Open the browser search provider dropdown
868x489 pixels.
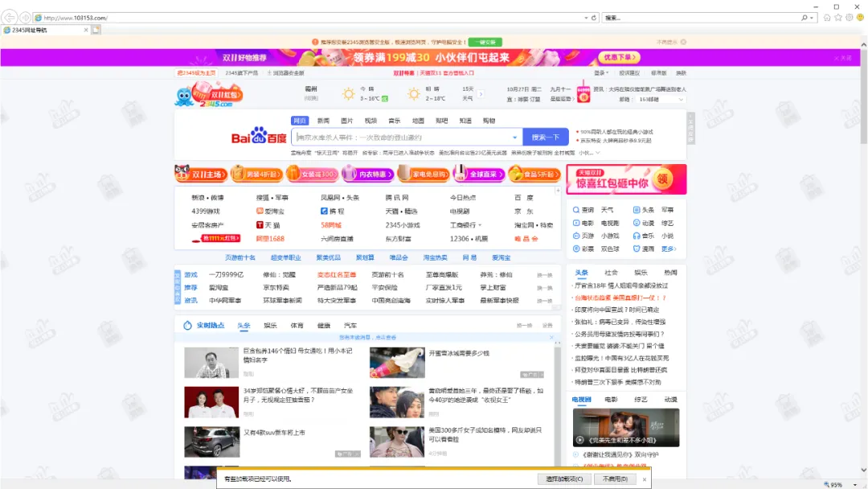[812, 18]
